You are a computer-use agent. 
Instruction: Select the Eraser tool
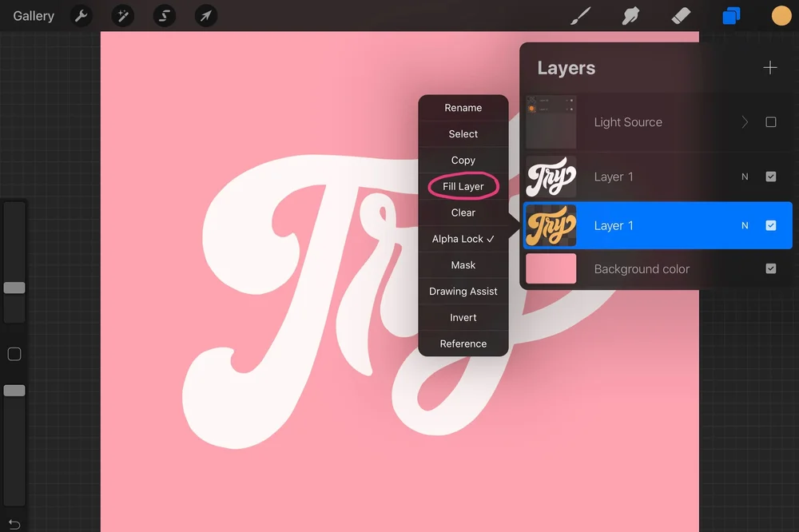[681, 16]
